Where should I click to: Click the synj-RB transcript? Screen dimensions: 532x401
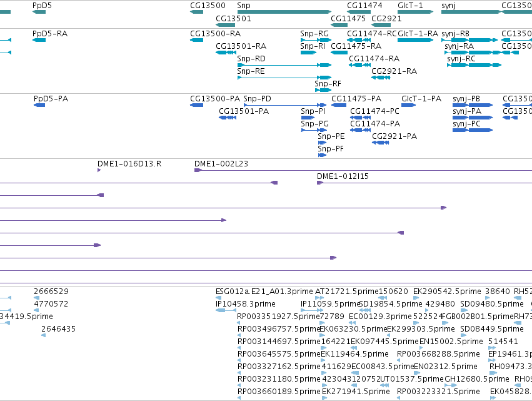point(469,40)
